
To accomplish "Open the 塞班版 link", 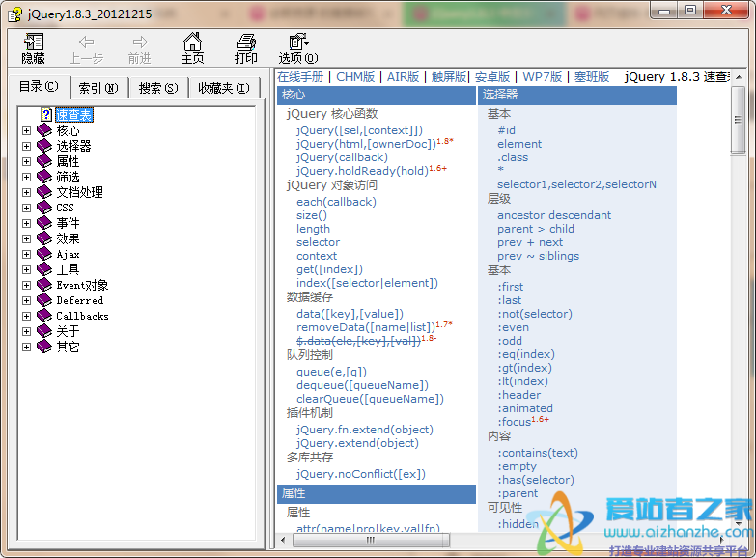I will click(592, 77).
